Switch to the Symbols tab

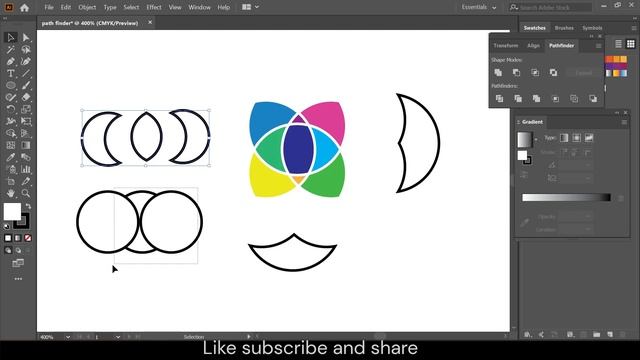(x=592, y=28)
